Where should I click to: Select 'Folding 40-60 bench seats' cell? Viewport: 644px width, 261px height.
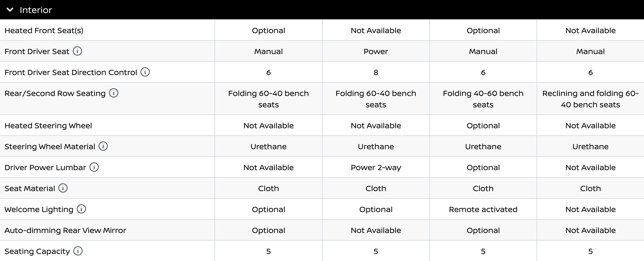pyautogui.click(x=483, y=99)
